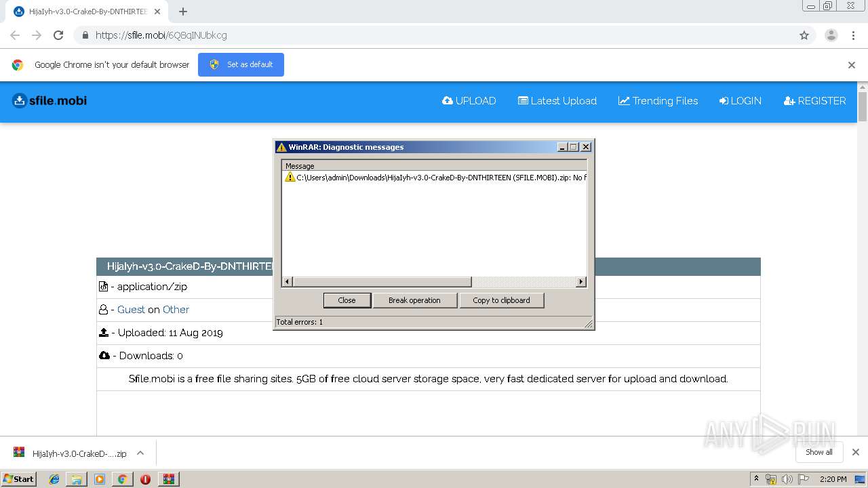Click the Other category link
Screen dimensions: 868x488
[176, 310]
